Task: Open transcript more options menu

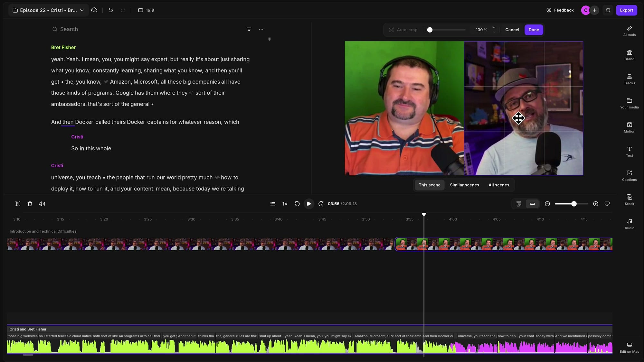Action: point(261,29)
